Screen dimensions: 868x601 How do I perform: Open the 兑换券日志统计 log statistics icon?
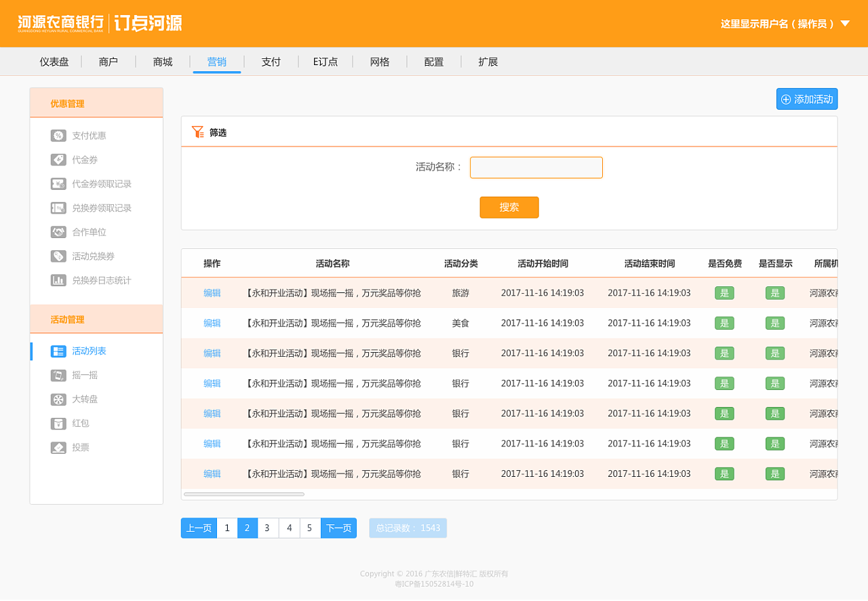coord(57,279)
